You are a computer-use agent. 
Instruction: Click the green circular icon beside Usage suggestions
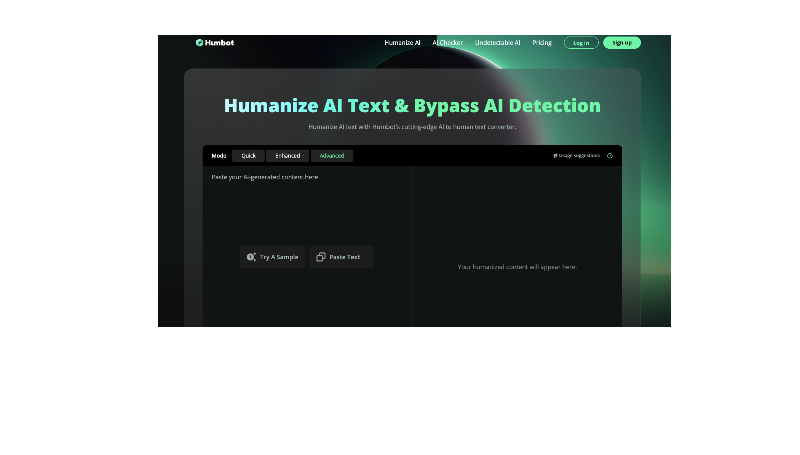[x=610, y=156]
